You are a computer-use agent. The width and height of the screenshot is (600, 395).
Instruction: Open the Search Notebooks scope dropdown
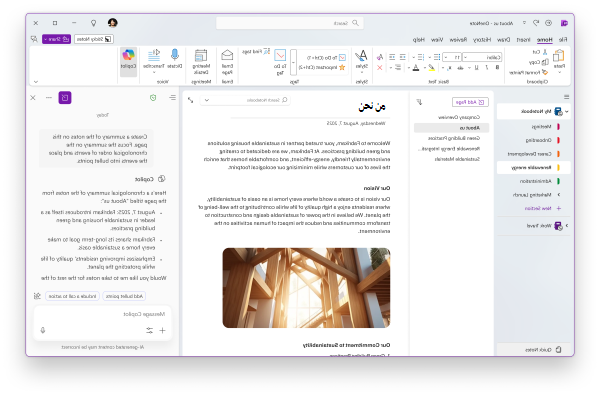207,100
